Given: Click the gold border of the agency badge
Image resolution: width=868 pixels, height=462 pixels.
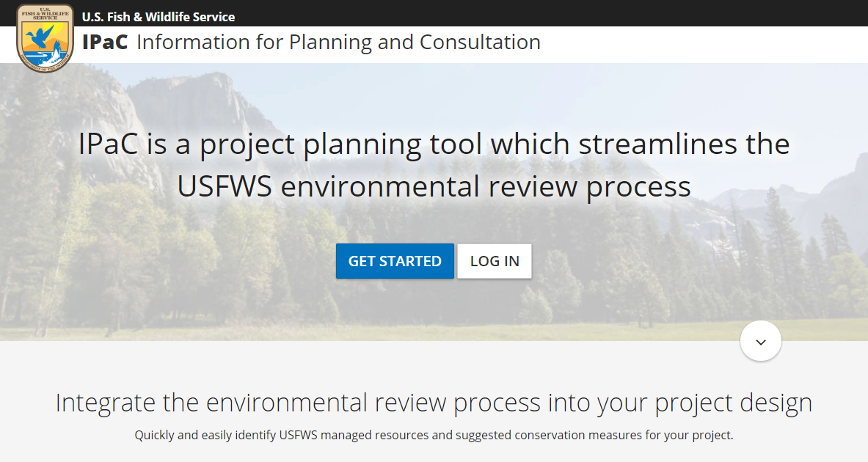Looking at the screenshot, I should [x=19, y=35].
